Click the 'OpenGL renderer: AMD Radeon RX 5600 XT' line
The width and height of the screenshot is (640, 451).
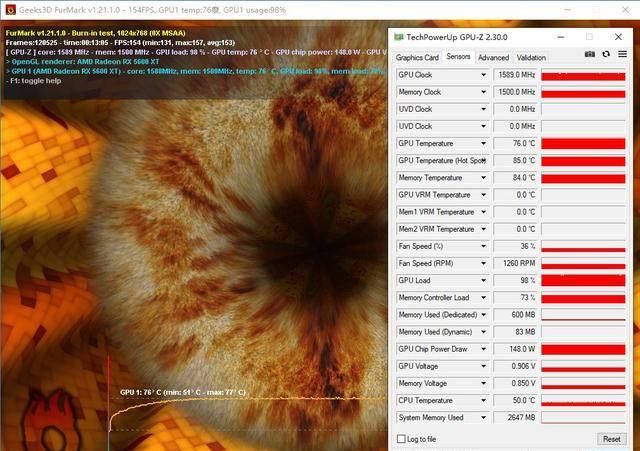[x=82, y=62]
